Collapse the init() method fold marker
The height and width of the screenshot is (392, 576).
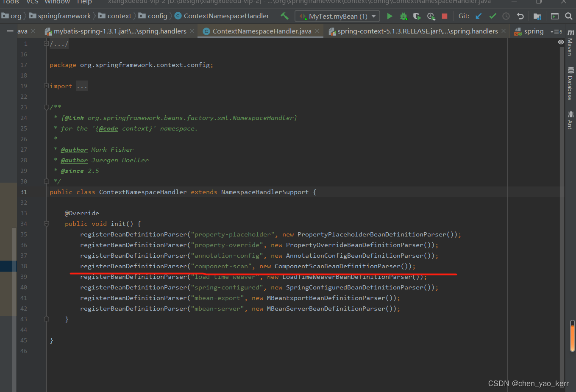[x=47, y=224]
